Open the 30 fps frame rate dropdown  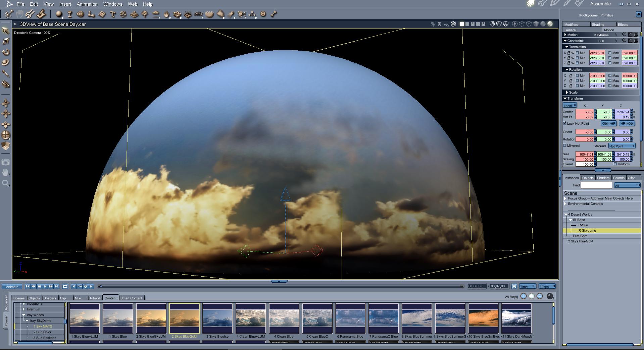point(547,286)
